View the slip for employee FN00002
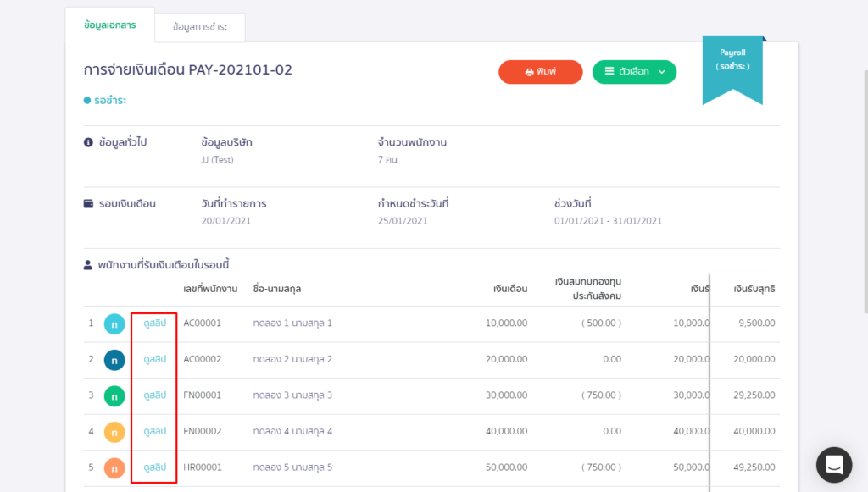This screenshot has height=492, width=868. [x=154, y=431]
